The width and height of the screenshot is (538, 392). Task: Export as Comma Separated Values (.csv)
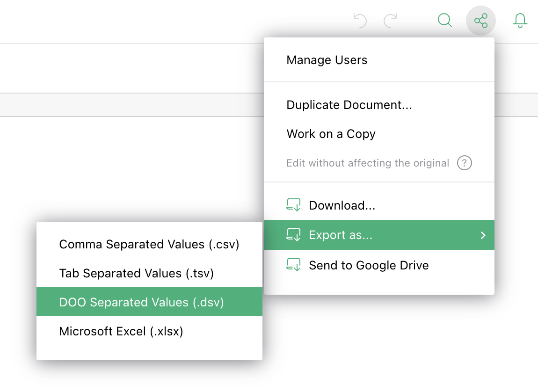(149, 244)
